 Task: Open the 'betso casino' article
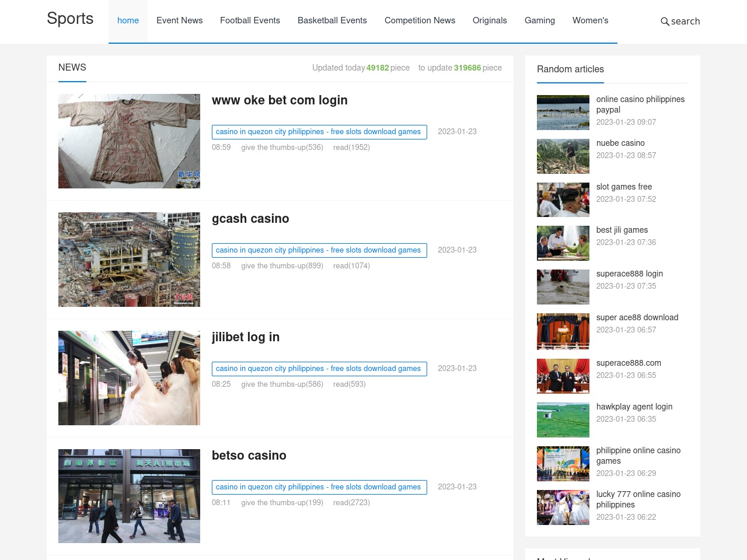249,456
